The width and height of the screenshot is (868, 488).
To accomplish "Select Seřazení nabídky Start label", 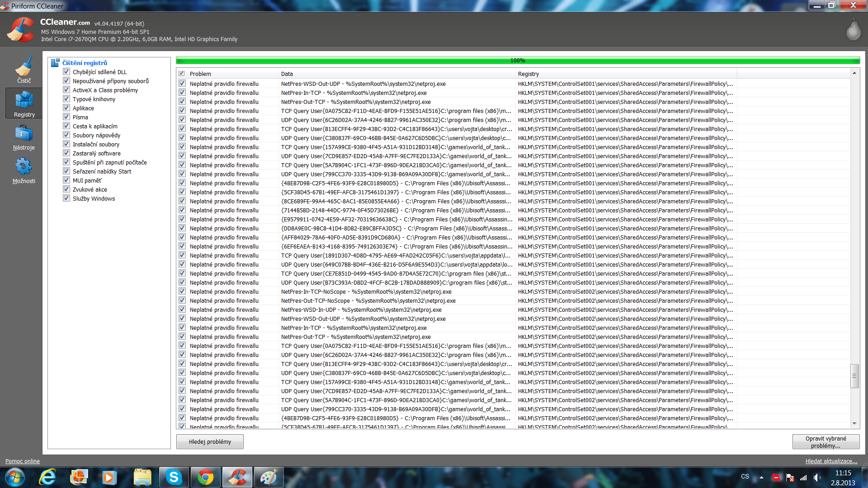I will (102, 171).
